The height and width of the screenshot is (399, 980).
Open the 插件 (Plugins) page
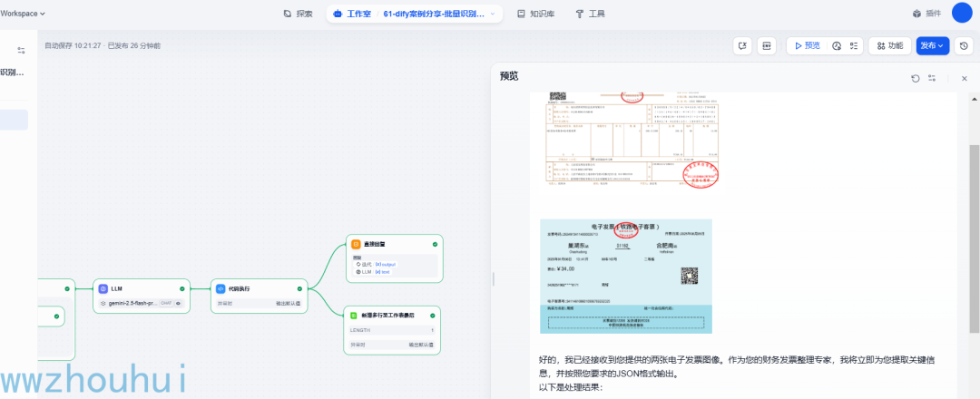point(926,13)
